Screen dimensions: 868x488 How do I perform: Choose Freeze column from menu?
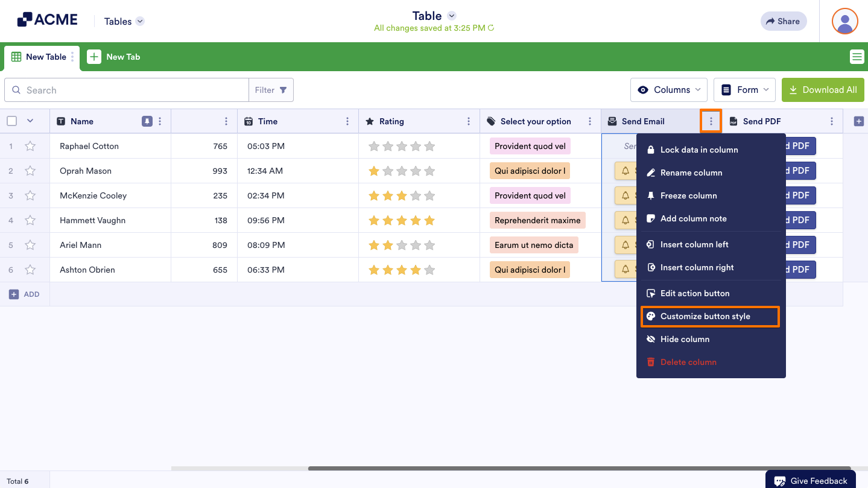(711, 195)
